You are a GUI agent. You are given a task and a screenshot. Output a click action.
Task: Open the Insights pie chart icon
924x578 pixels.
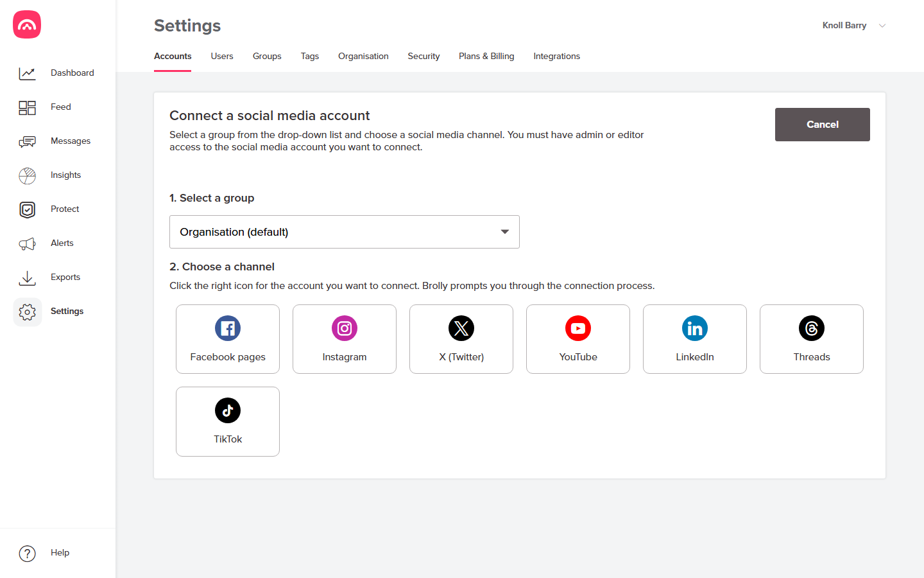[27, 175]
